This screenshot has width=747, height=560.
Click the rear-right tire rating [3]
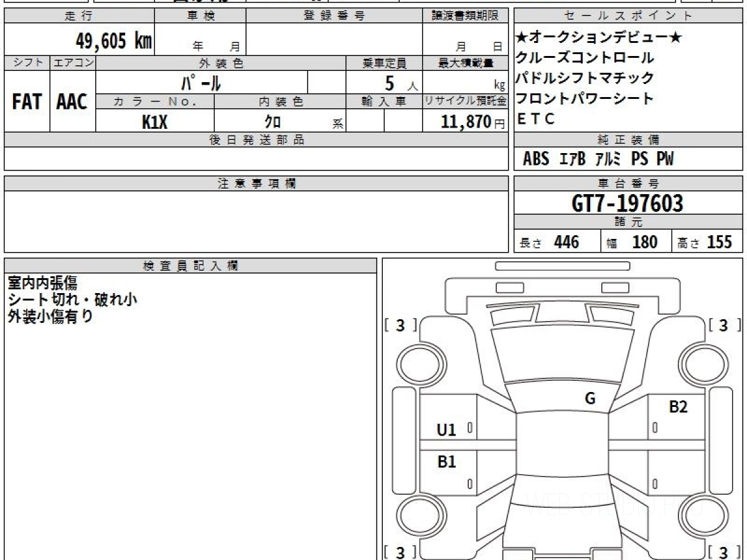(723, 552)
